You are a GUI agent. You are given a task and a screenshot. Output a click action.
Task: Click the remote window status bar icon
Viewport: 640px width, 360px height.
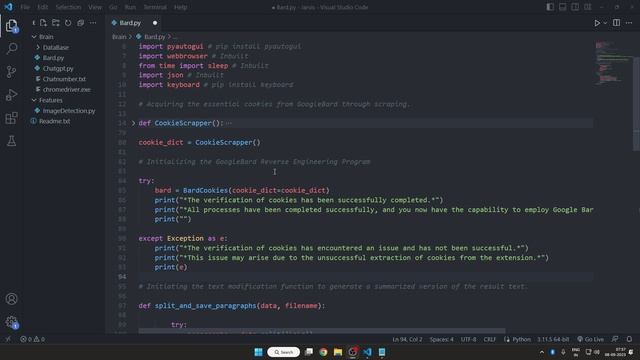point(8,339)
